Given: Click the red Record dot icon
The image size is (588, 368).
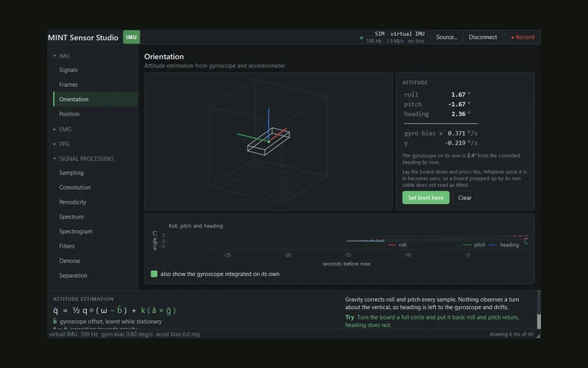Looking at the screenshot, I should tap(512, 38).
